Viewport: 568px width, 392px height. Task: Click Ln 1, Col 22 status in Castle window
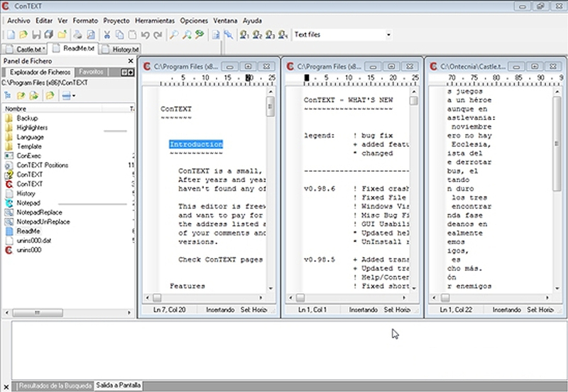456,310
